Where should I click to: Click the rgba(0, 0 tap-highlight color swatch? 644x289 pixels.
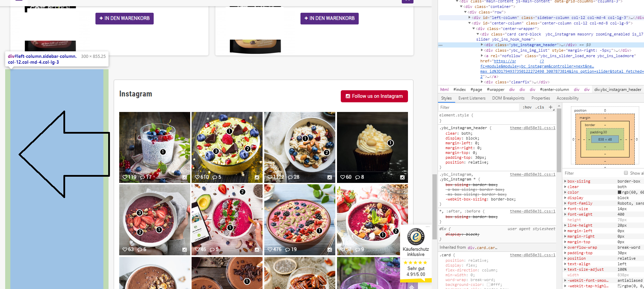(x=620, y=286)
